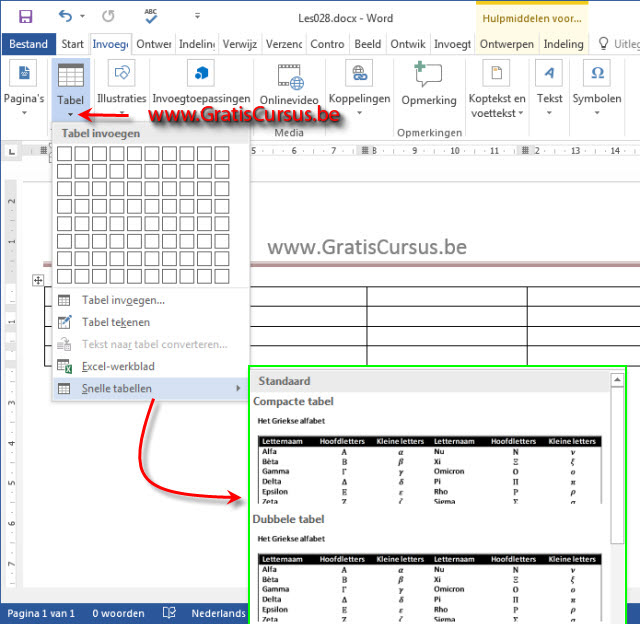This screenshot has width=640, height=624.
Task: Choose Excel-werkblad menu entry
Action: (151, 366)
